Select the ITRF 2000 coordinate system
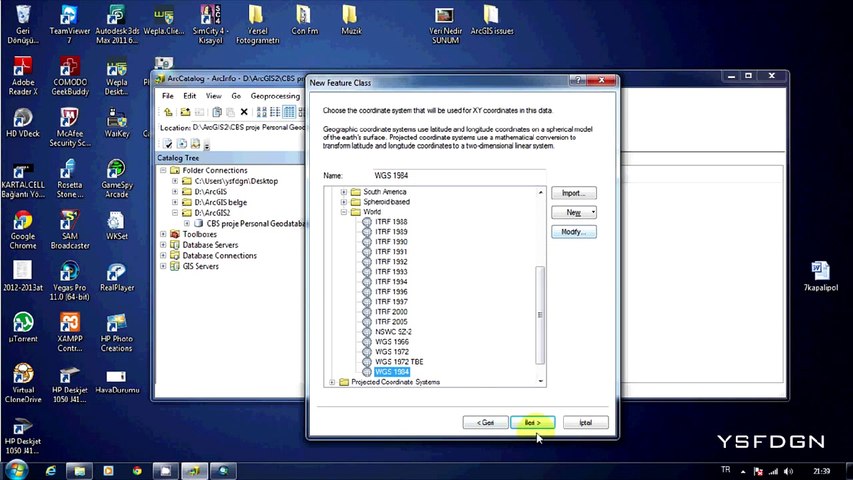 [x=391, y=312]
